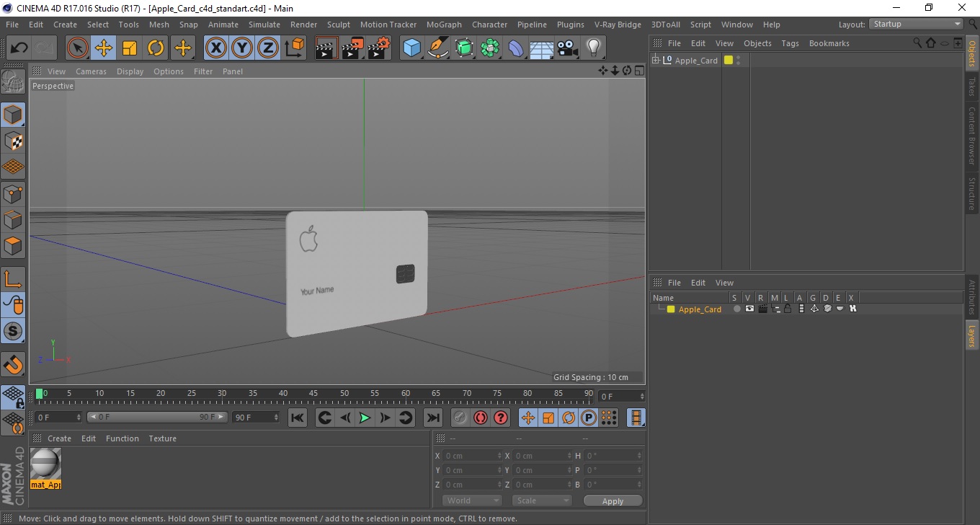
Task: Open the Spline Pen tool
Action: pos(438,48)
